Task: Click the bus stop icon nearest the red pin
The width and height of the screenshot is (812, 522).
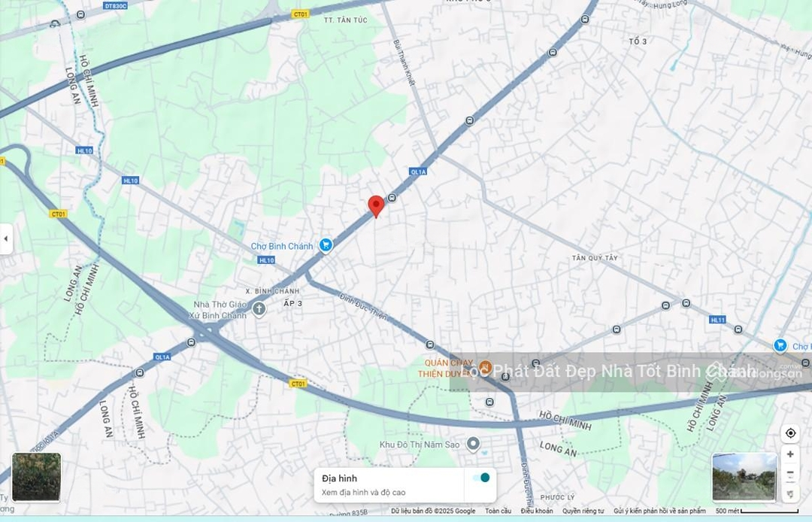Action: (392, 198)
